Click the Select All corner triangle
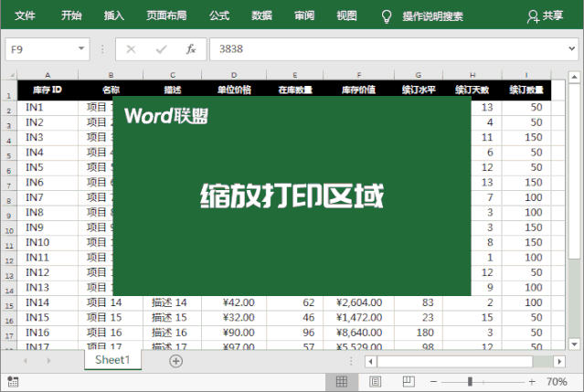The height and width of the screenshot is (392, 584). [x=12, y=75]
